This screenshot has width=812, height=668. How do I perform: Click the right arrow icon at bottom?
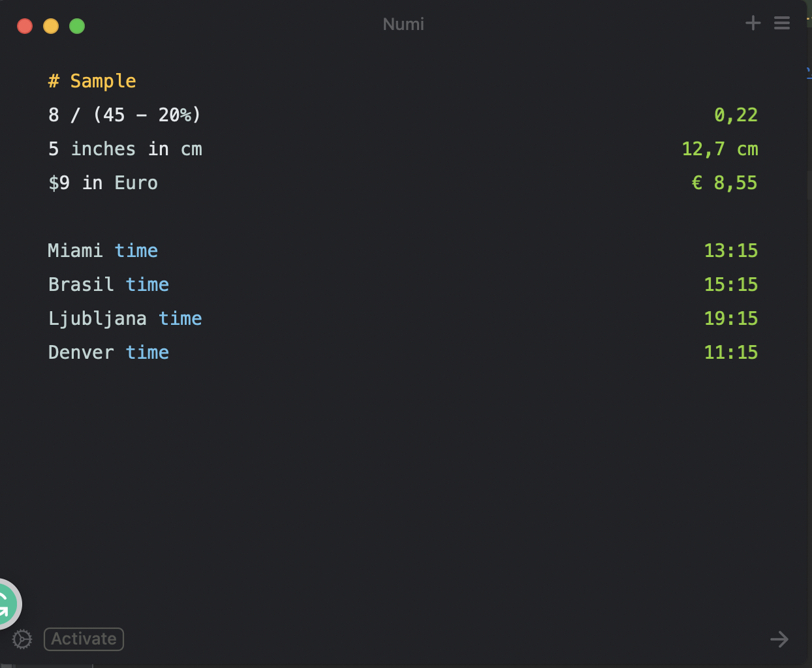779,639
